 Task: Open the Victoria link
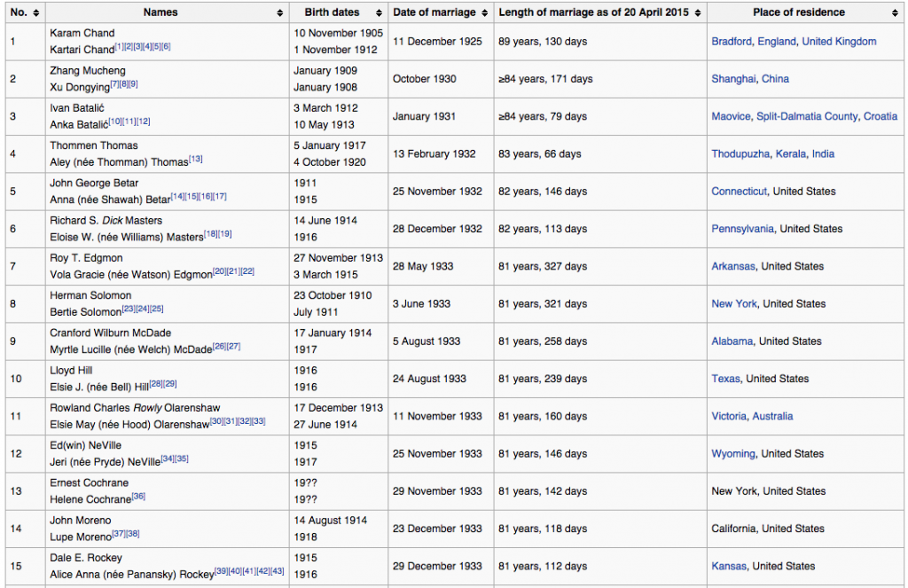pos(729,417)
